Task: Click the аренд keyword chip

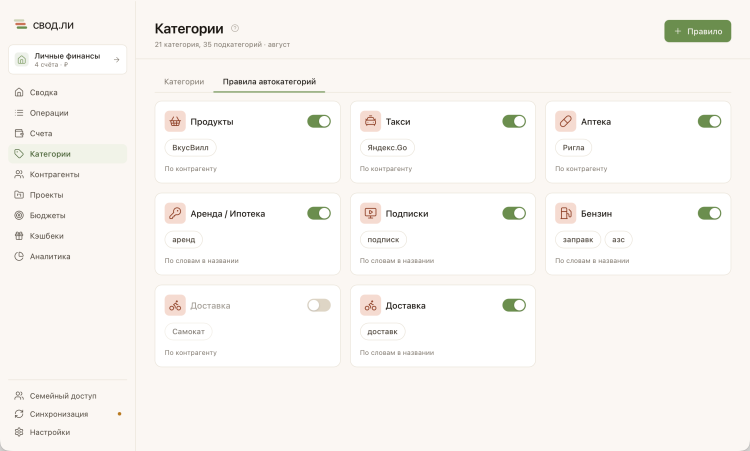Action: click(x=184, y=240)
